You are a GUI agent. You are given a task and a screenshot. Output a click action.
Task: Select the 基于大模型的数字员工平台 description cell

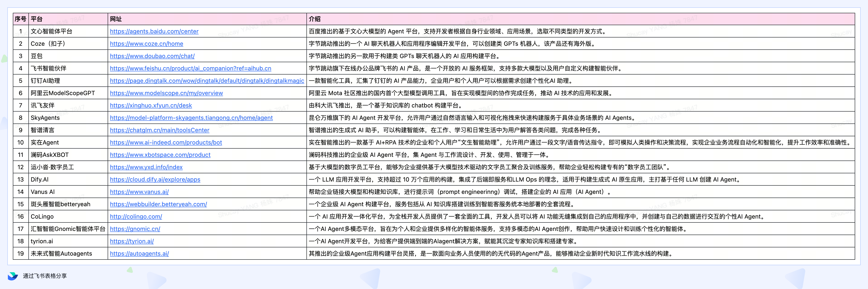[581, 167]
